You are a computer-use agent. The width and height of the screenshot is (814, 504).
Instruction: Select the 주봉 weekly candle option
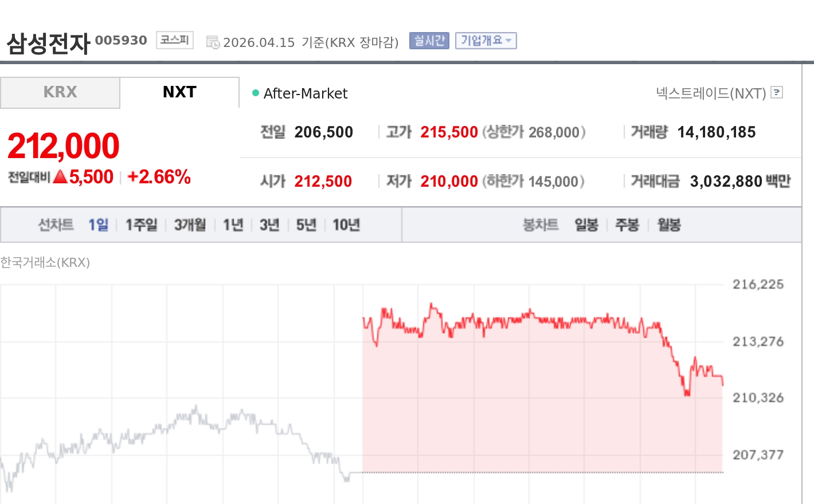(627, 225)
